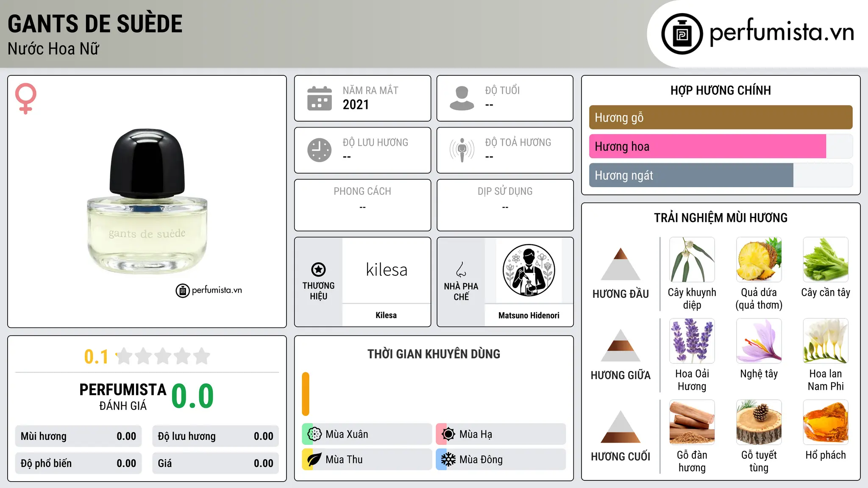Click the Mùi hương score row

[x=78, y=436]
